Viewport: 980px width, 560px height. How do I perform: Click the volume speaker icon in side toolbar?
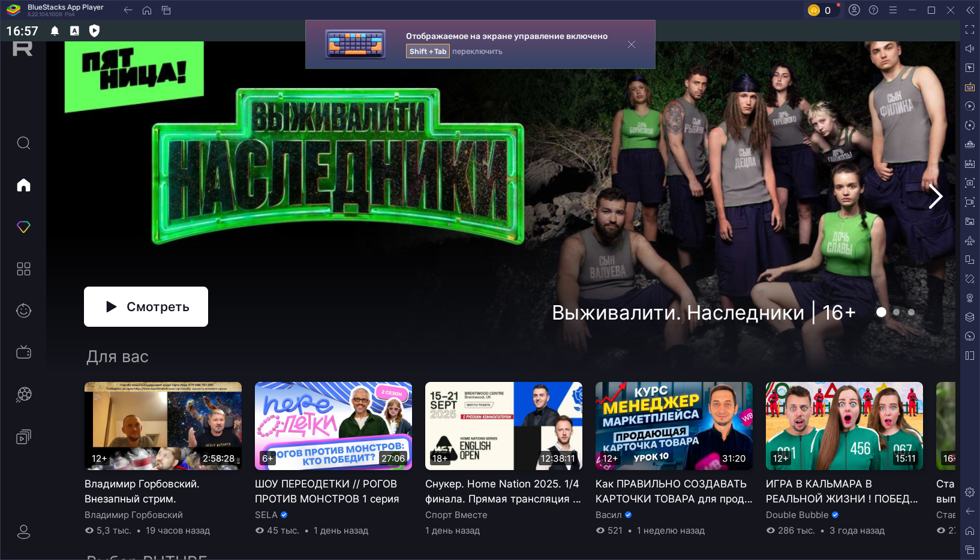click(x=970, y=49)
